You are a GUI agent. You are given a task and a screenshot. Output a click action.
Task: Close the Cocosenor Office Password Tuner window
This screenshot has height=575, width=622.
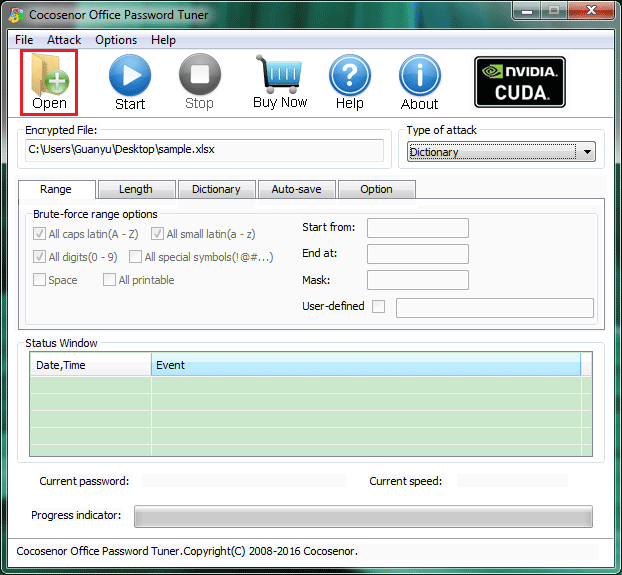[591, 11]
